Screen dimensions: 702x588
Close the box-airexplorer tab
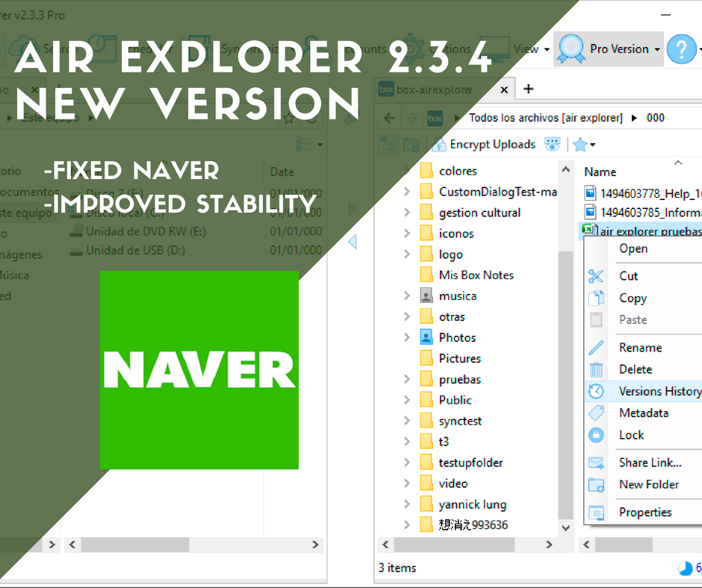click(x=504, y=90)
